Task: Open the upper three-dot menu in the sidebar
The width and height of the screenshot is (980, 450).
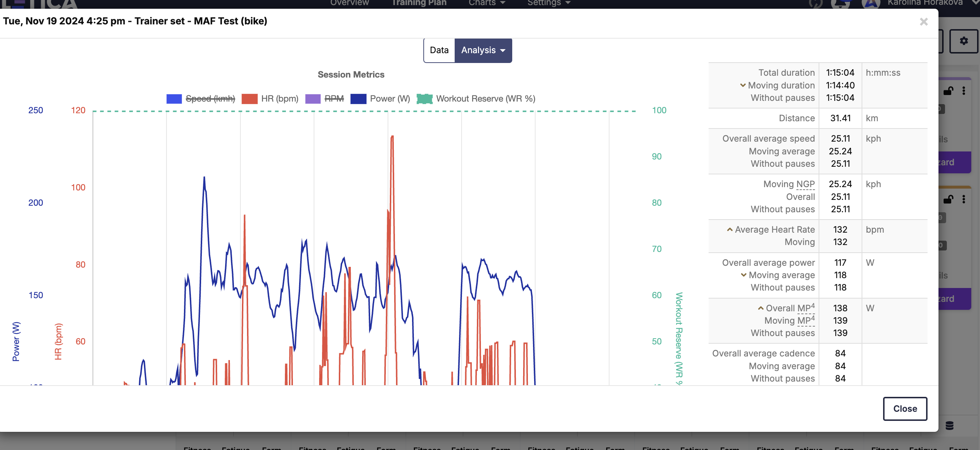Action: point(963,90)
